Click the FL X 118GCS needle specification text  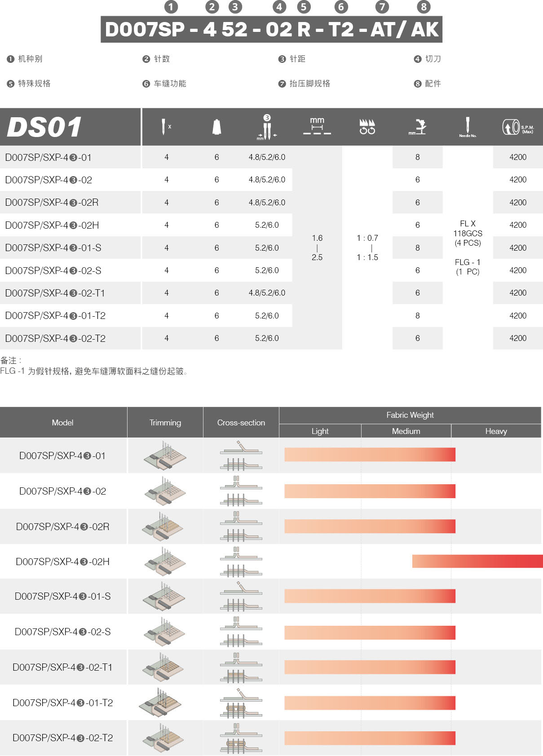(x=468, y=233)
